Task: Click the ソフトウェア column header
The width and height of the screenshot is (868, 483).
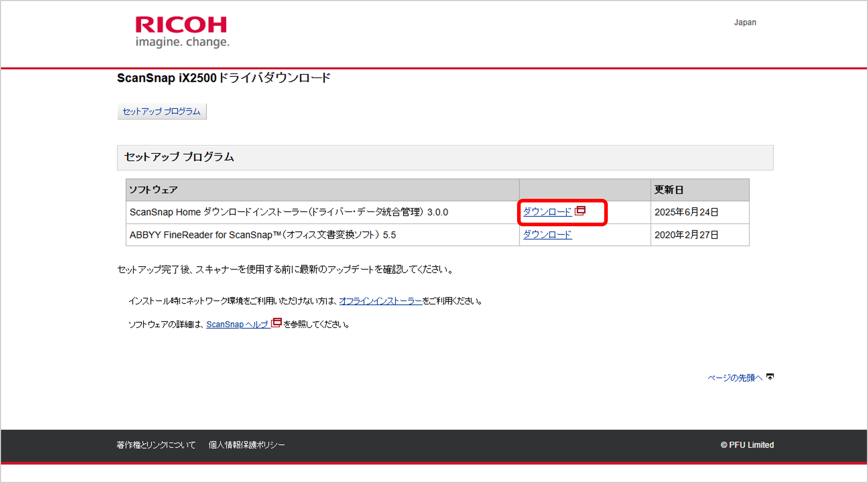Action: point(153,190)
